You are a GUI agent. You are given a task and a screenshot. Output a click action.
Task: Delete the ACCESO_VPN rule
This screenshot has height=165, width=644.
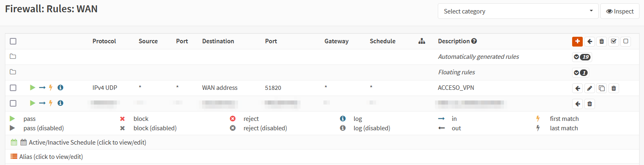614,88
